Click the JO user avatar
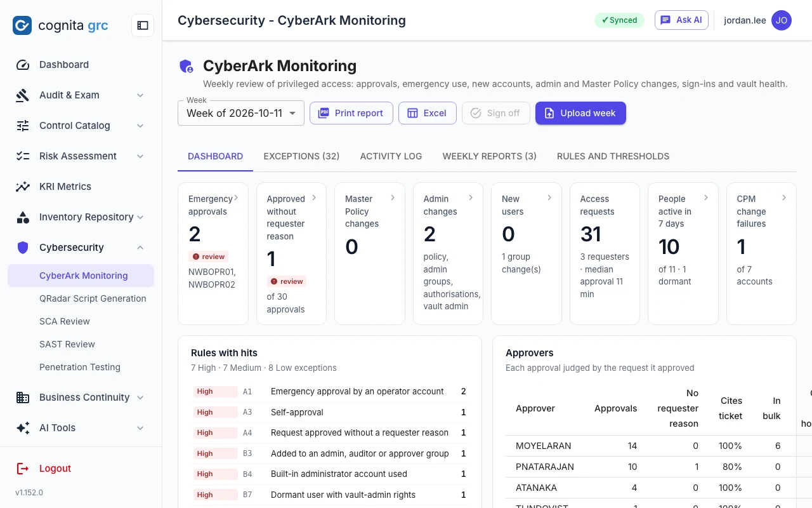Image resolution: width=812 pixels, height=508 pixels. coord(782,20)
